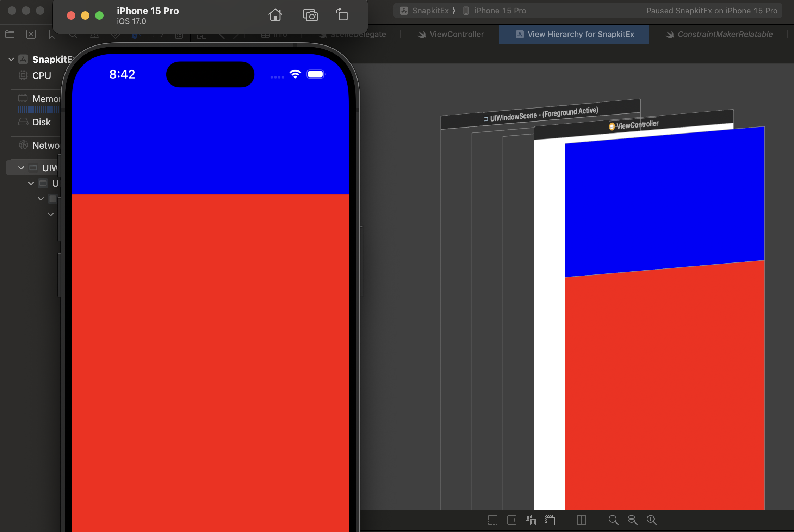Open the project navigator folder icon
The image size is (794, 532).
point(10,35)
